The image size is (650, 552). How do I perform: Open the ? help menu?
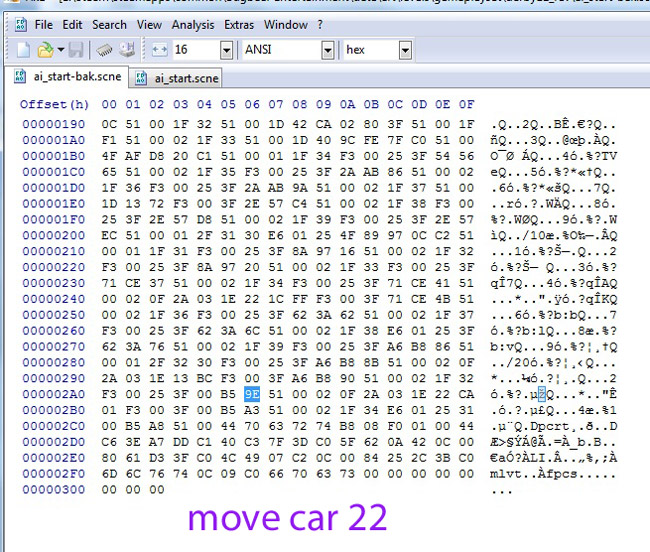[x=320, y=25]
